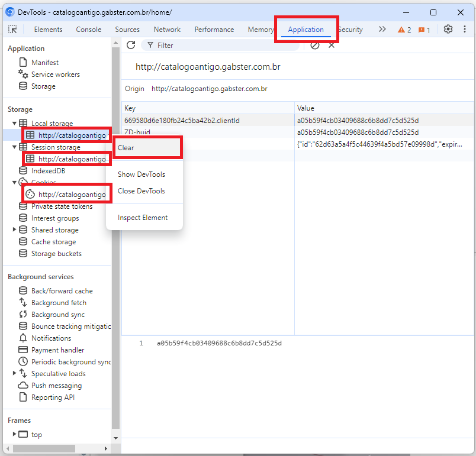Switch to the Console tab
476x456 pixels.
[x=89, y=30]
